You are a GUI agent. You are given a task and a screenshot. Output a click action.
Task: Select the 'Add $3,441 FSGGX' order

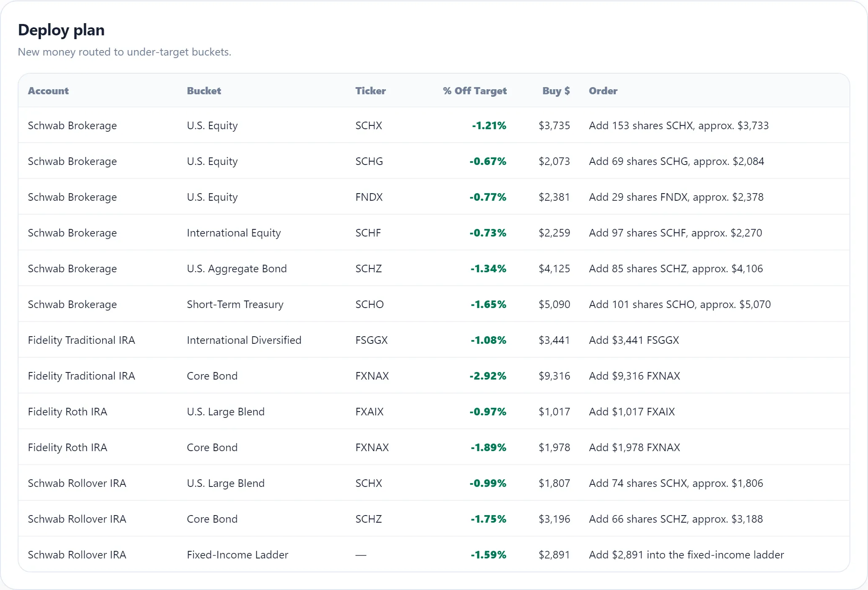tap(634, 340)
